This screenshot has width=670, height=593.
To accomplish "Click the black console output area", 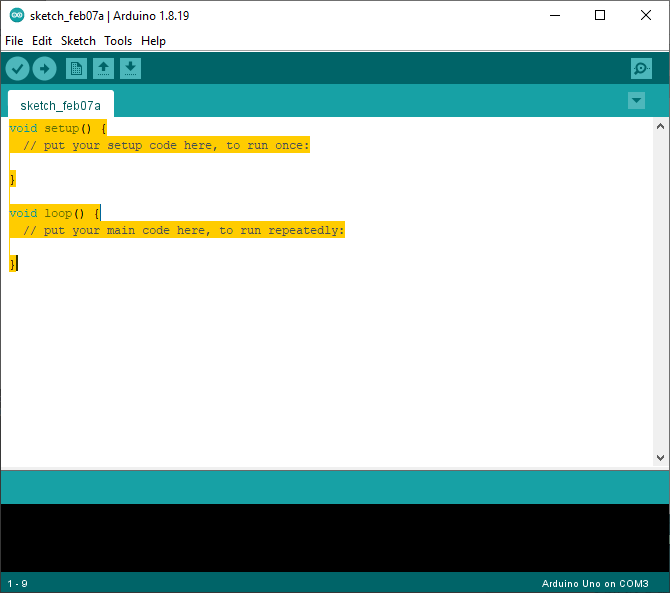I will point(335,538).
